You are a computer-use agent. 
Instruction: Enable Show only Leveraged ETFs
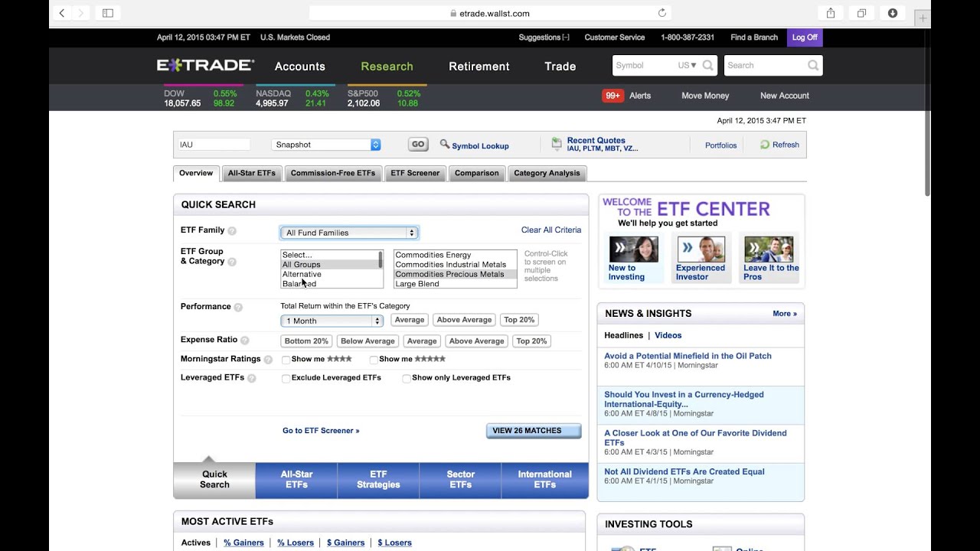(406, 377)
